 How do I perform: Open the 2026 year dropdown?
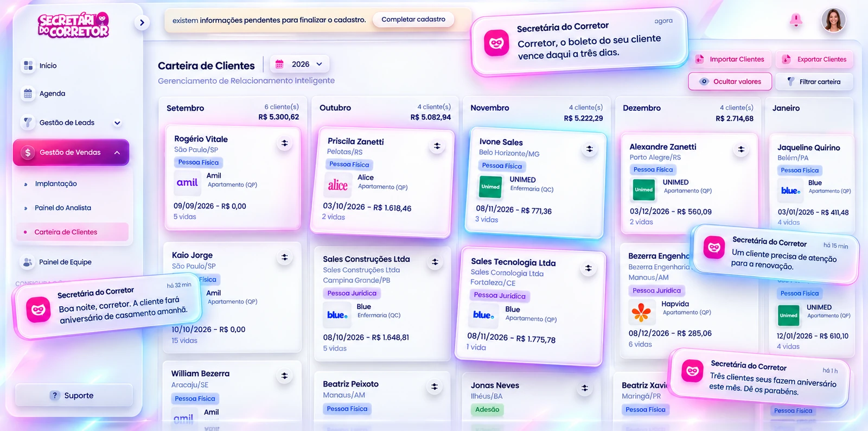click(299, 64)
